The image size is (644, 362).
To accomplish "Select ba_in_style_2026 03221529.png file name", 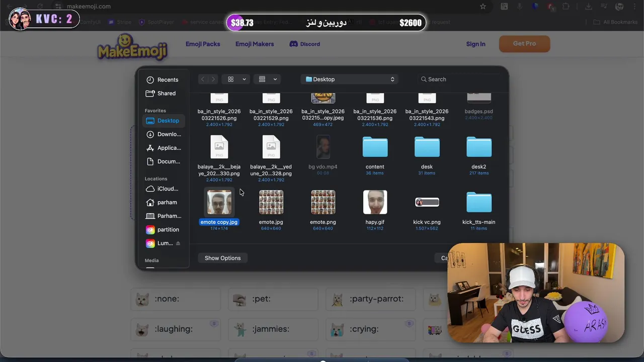I will click(x=271, y=115).
